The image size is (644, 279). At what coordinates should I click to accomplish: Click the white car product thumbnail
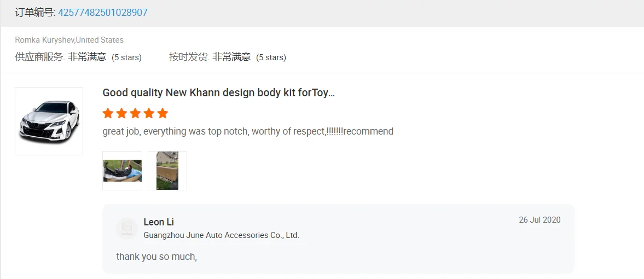(49, 121)
